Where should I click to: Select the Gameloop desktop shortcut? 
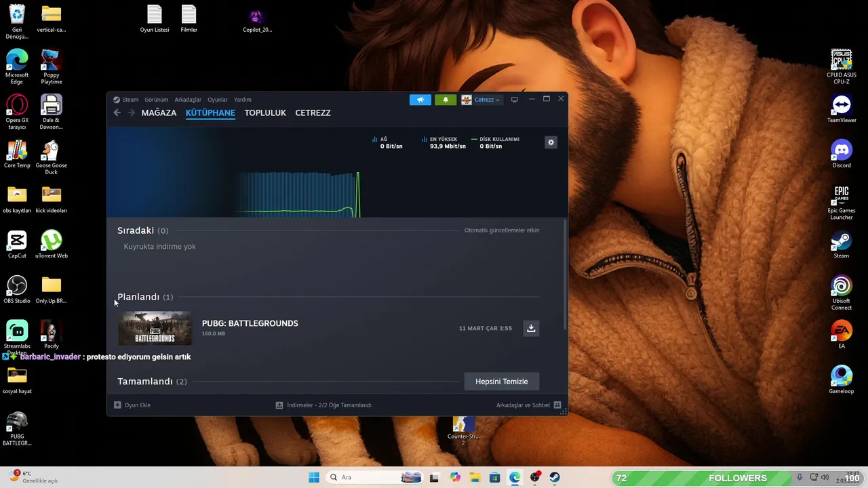tap(842, 380)
